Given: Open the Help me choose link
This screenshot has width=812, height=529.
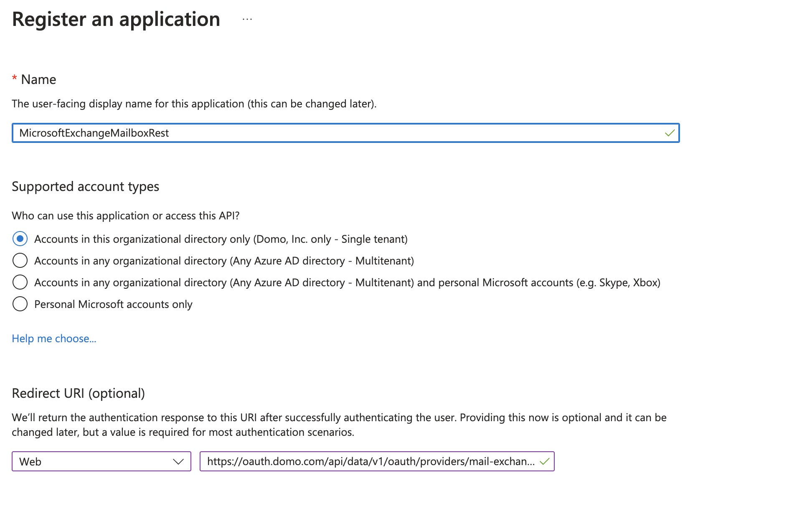Looking at the screenshot, I should tap(54, 338).
